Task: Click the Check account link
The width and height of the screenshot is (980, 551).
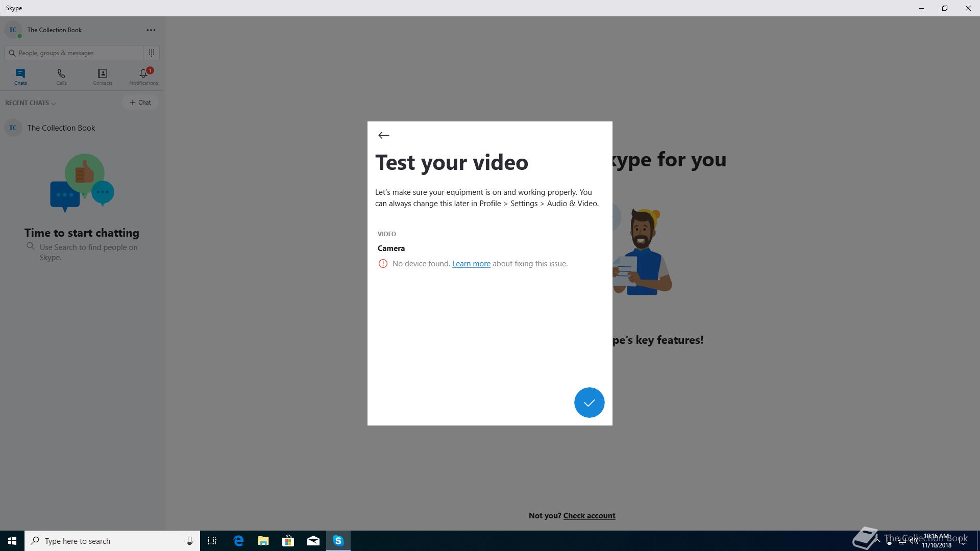Action: click(x=589, y=516)
